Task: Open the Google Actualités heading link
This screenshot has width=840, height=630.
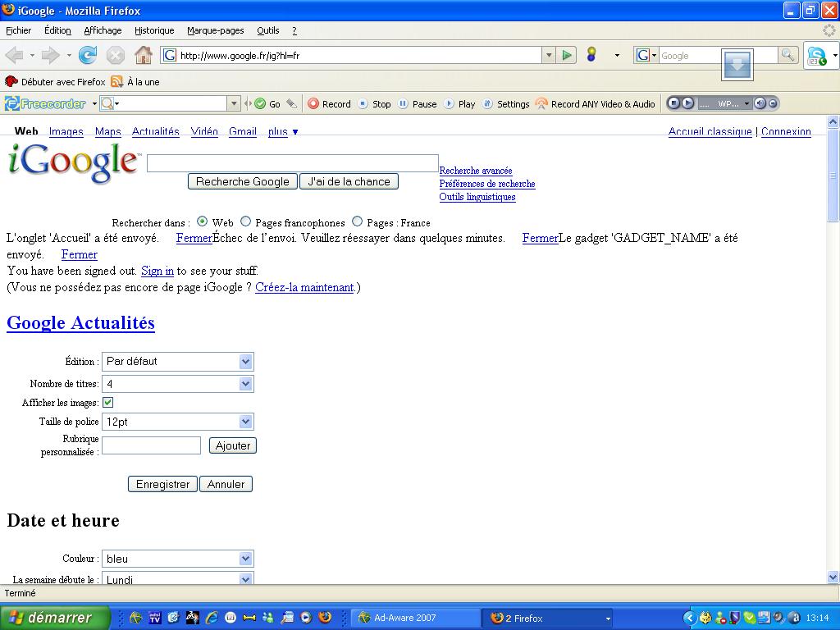Action: pyautogui.click(x=80, y=323)
